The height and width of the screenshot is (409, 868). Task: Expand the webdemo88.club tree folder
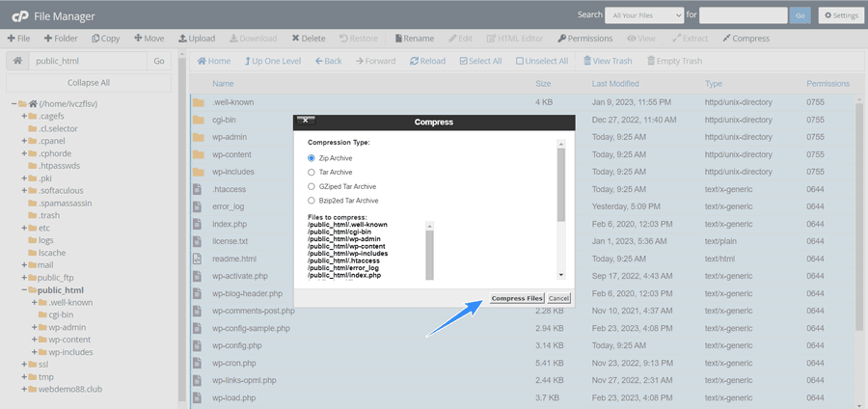tap(24, 389)
